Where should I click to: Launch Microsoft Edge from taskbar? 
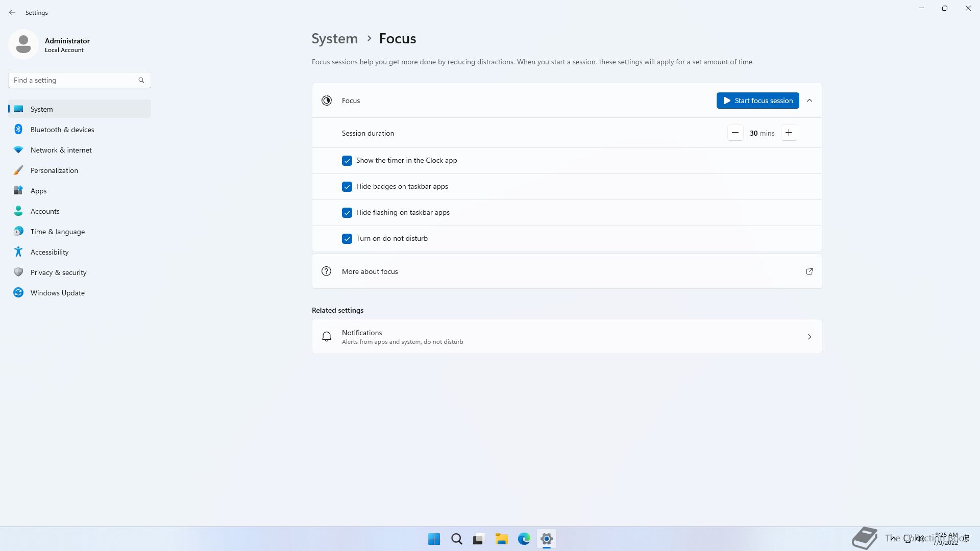(x=524, y=539)
